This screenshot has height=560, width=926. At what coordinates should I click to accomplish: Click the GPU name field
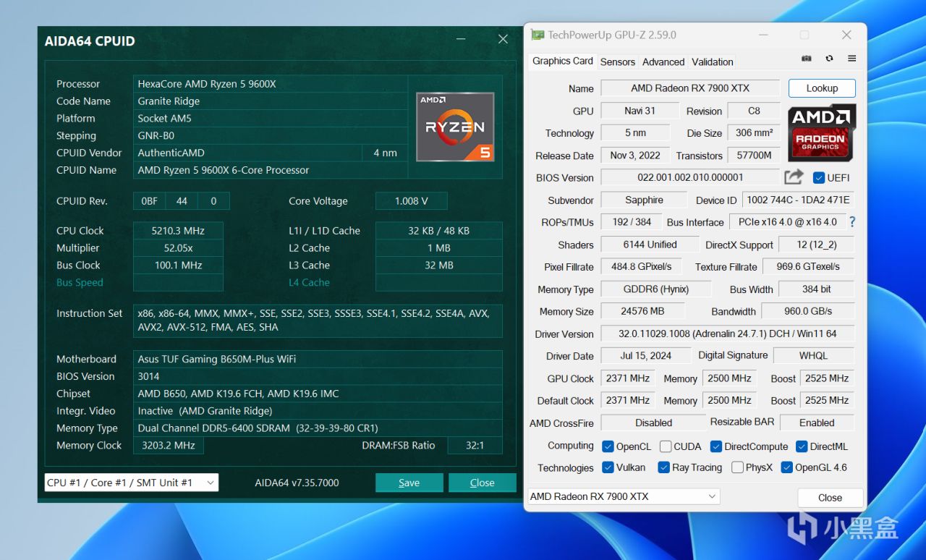(689, 88)
